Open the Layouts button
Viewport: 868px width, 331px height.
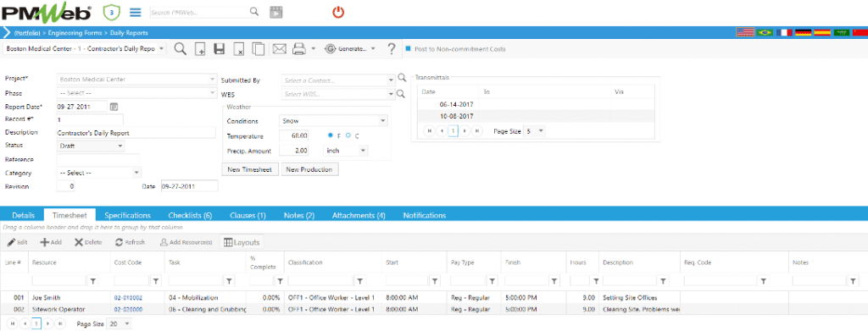241,242
